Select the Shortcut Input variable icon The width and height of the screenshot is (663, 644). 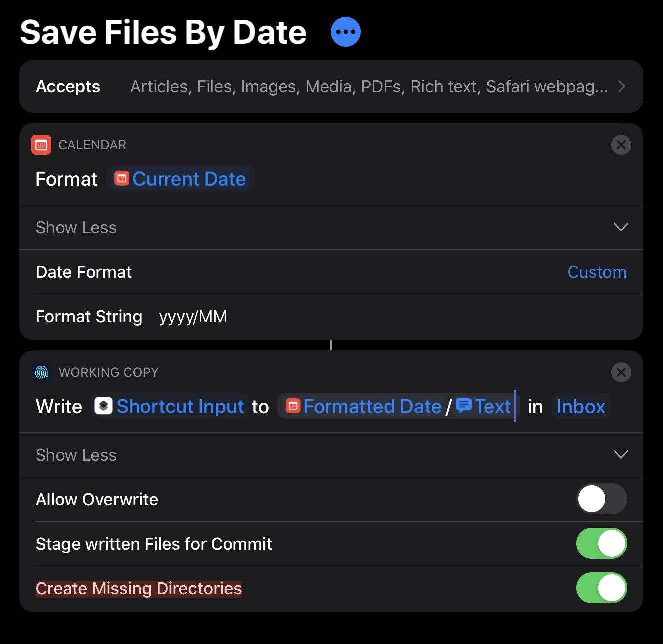pos(104,406)
